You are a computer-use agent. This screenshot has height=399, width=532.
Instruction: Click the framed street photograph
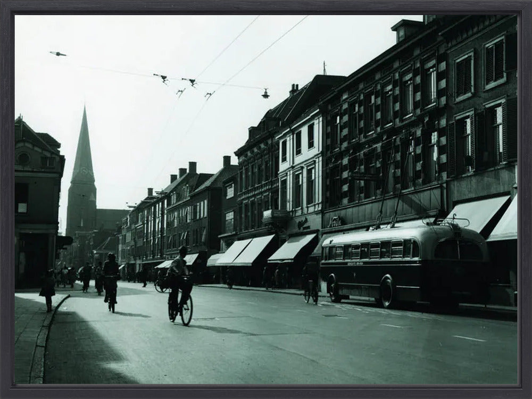click(266, 199)
